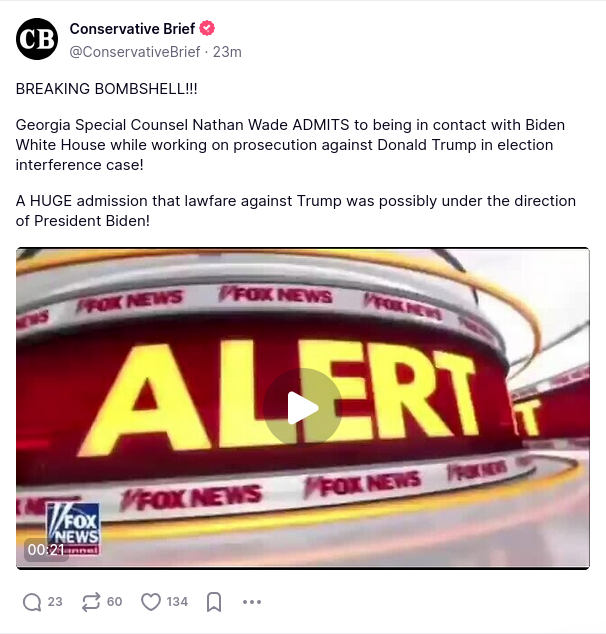Image resolution: width=606 pixels, height=634 pixels.
Task: Click the lawfare against Trump paragraph
Action: tap(296, 211)
